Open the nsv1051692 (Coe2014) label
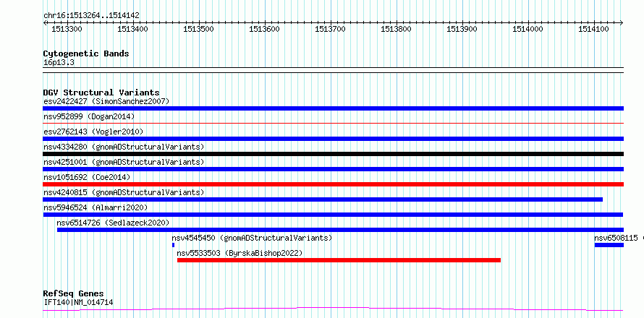The width and height of the screenshot is (644, 318). coord(87,177)
